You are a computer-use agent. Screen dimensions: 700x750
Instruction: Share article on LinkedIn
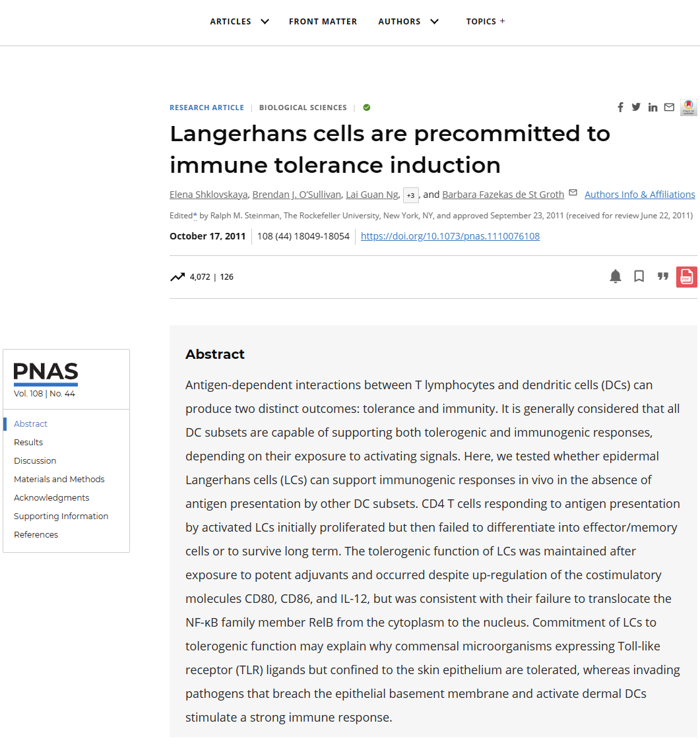pyautogui.click(x=652, y=108)
